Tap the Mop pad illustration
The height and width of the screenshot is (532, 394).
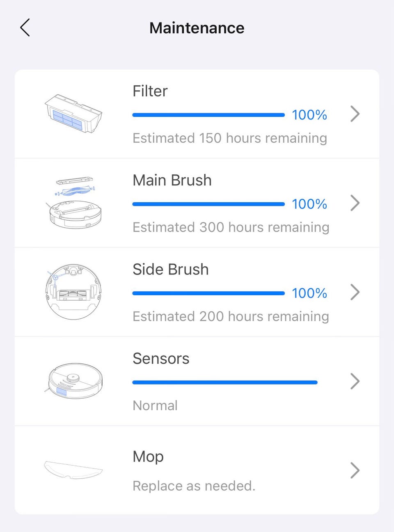pos(73,470)
